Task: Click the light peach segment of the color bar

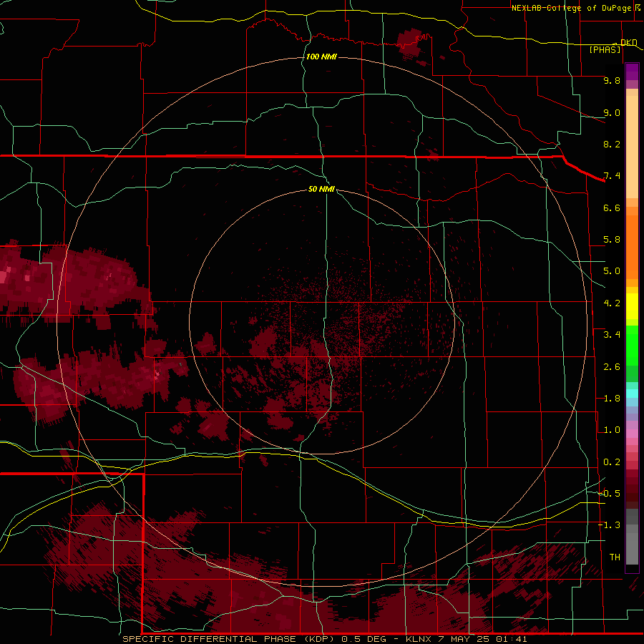Action: pos(632,147)
